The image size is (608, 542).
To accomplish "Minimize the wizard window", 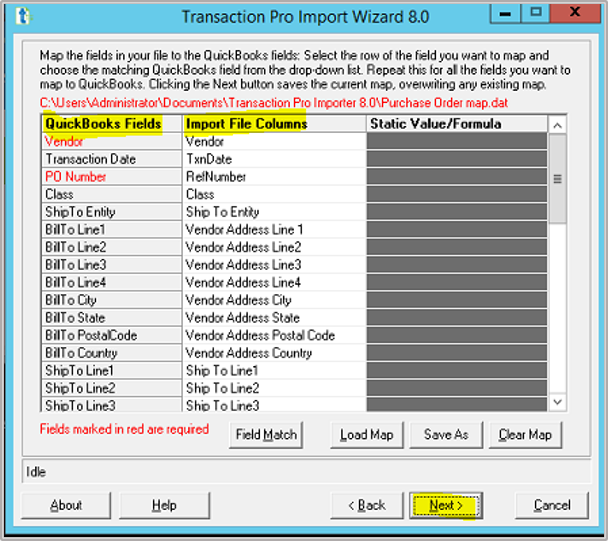I will [505, 14].
